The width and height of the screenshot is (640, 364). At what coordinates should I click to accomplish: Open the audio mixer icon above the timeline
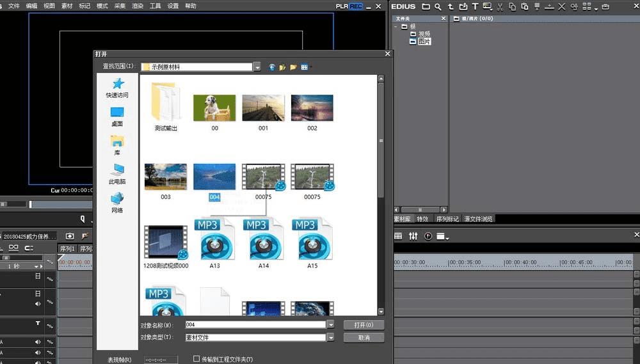413,236
